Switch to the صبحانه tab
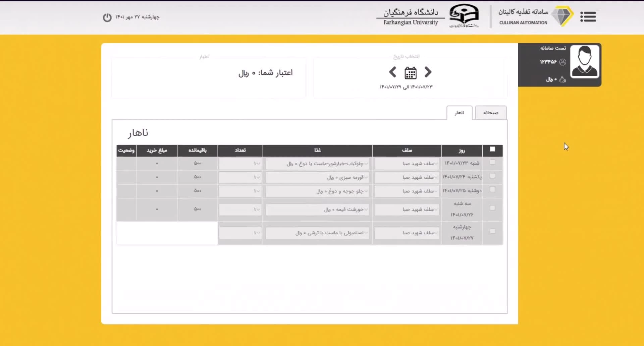This screenshot has width=644, height=346. 490,113
